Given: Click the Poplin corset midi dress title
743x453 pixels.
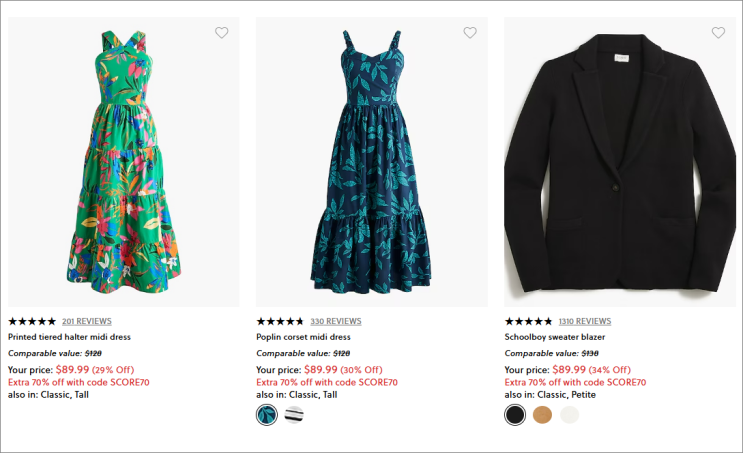Looking at the screenshot, I should coord(303,337).
